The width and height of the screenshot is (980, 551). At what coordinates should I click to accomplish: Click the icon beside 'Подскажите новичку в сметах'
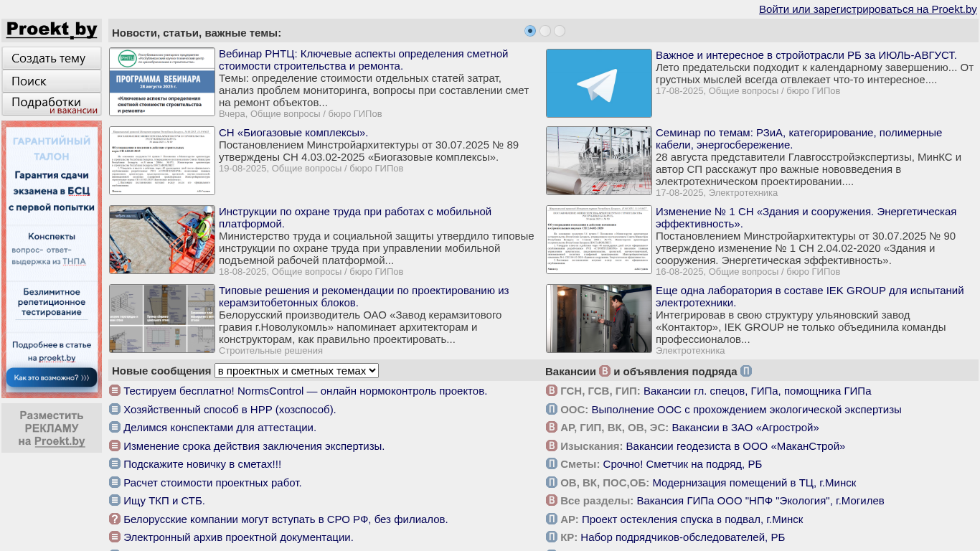[x=115, y=463]
